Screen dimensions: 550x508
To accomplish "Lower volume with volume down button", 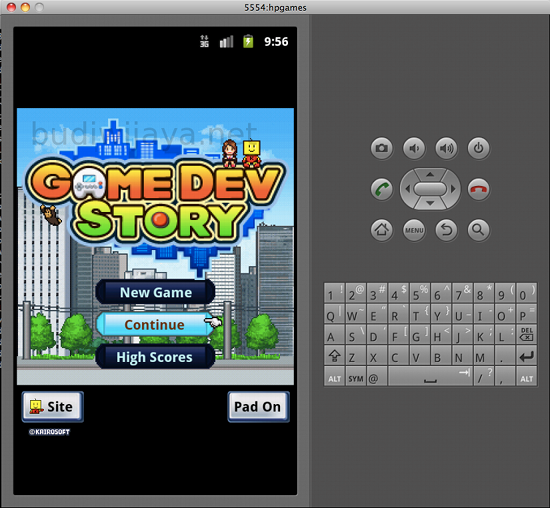I will point(414,148).
